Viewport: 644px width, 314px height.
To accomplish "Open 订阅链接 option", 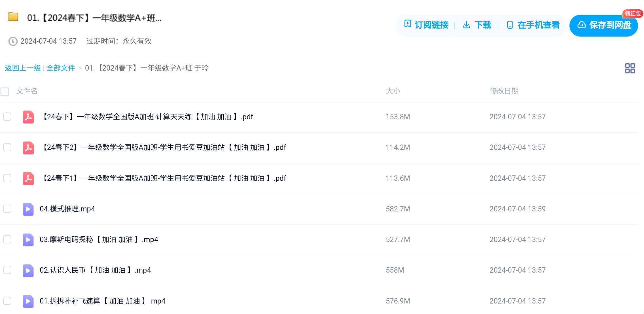I will (x=426, y=25).
